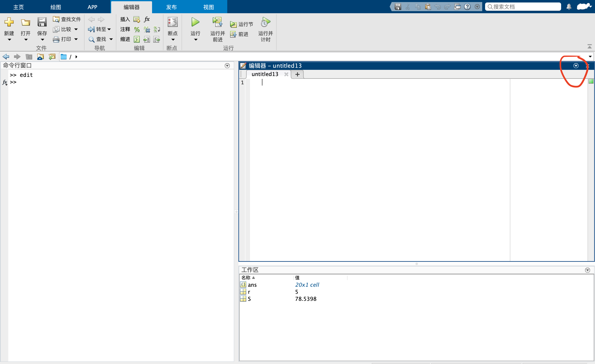This screenshot has height=364, width=595.
Task: Click the insert function fx icon
Action: coord(147,19)
